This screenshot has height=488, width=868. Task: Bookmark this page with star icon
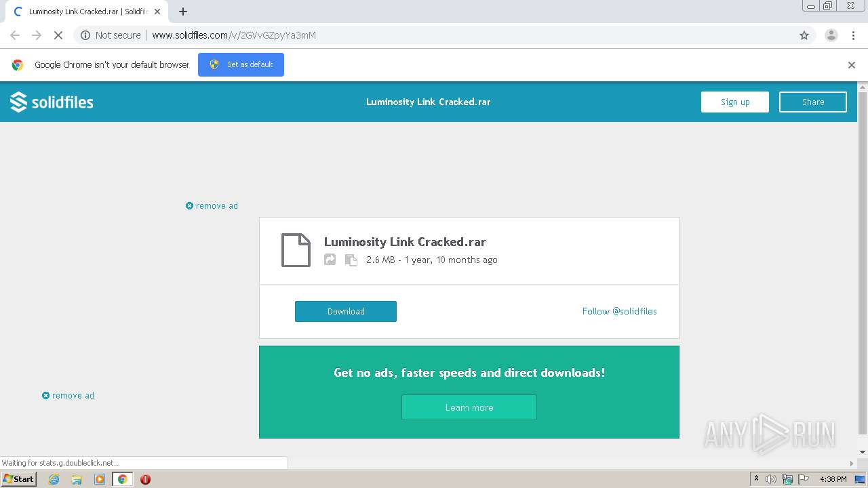coord(804,35)
